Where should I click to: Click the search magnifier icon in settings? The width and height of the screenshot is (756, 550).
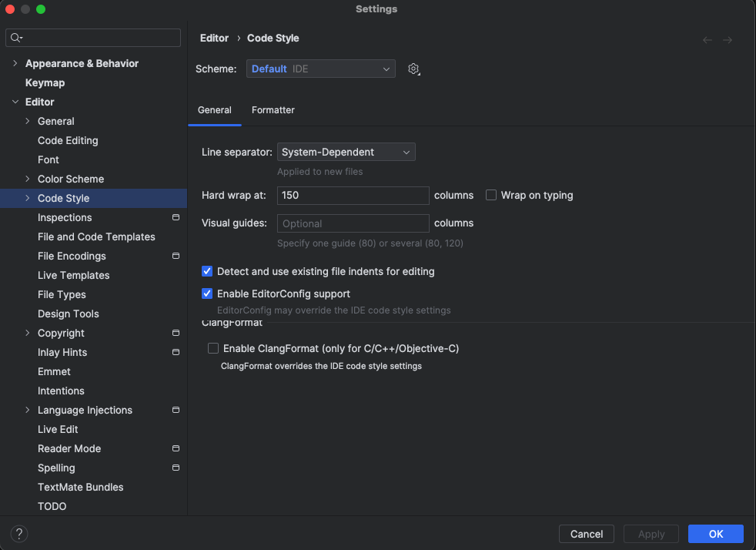[x=17, y=38]
